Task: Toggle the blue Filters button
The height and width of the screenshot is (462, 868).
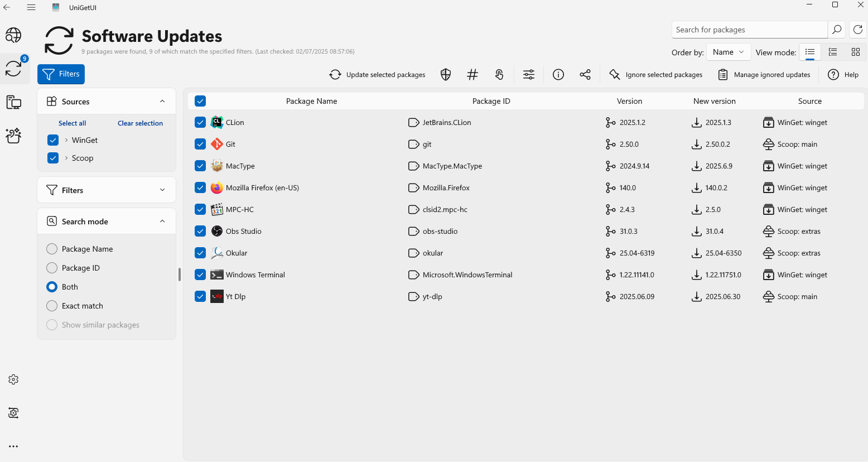Action: (x=61, y=74)
